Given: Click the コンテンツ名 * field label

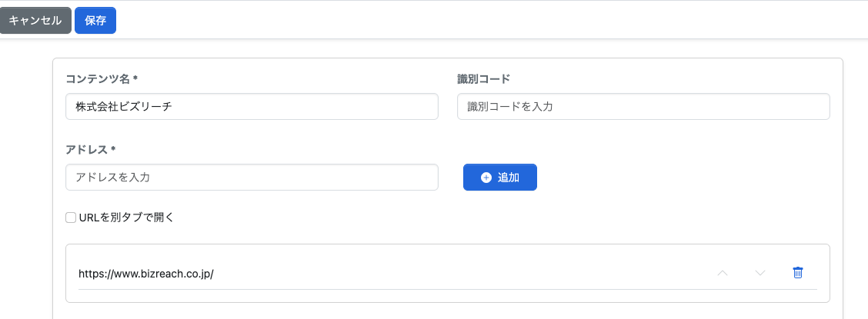Looking at the screenshot, I should [x=102, y=79].
